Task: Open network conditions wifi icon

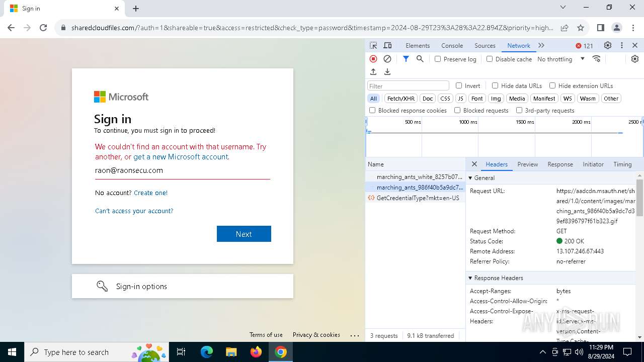Action: [x=597, y=59]
